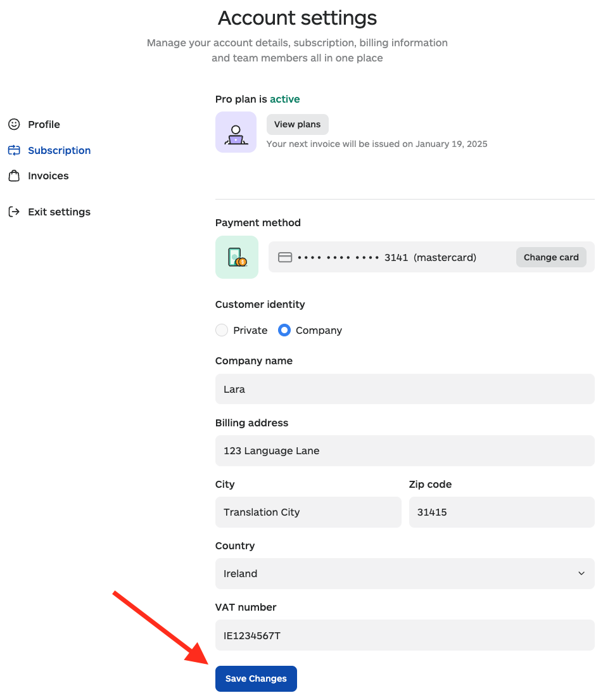Click the chevron arrow in Country field
Image resolution: width=603 pixels, height=700 pixels.
(581, 573)
